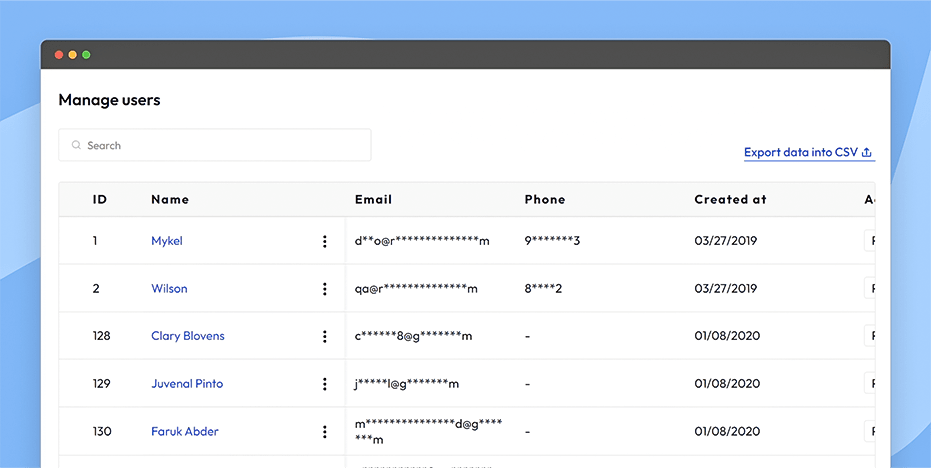Sort by the Created at column header
Image resolution: width=931 pixels, height=468 pixels.
(730, 200)
